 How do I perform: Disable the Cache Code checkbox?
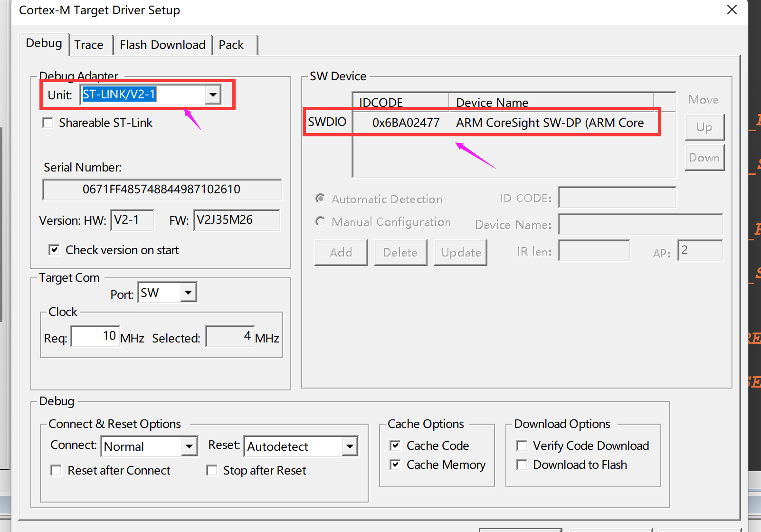coord(395,446)
